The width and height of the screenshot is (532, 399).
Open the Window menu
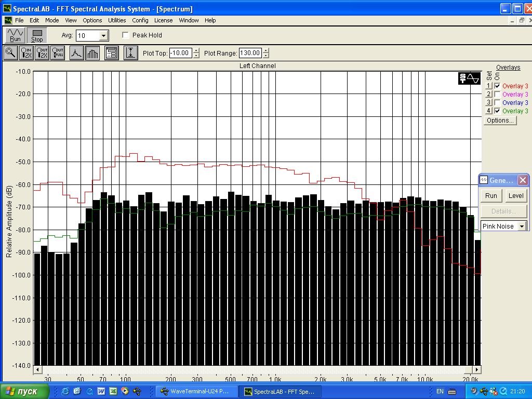[189, 20]
